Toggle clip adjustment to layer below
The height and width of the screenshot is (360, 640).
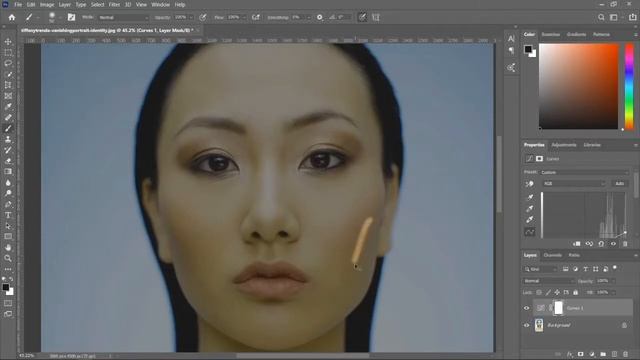tap(577, 244)
